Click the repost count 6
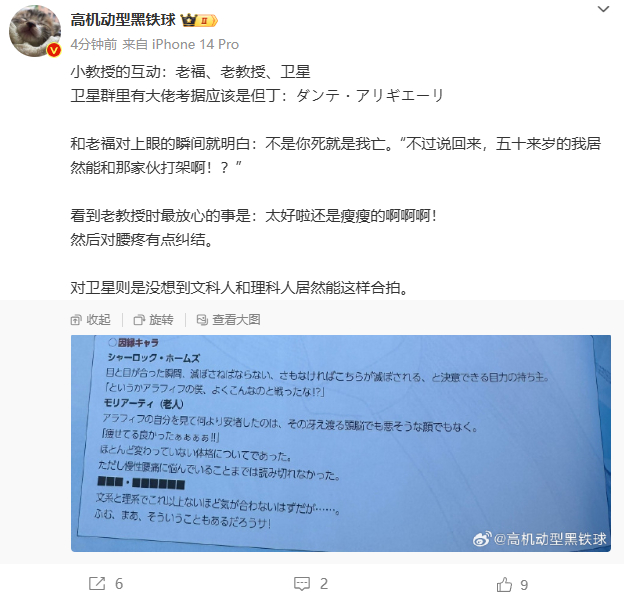This screenshot has width=624, height=594. 119,584
